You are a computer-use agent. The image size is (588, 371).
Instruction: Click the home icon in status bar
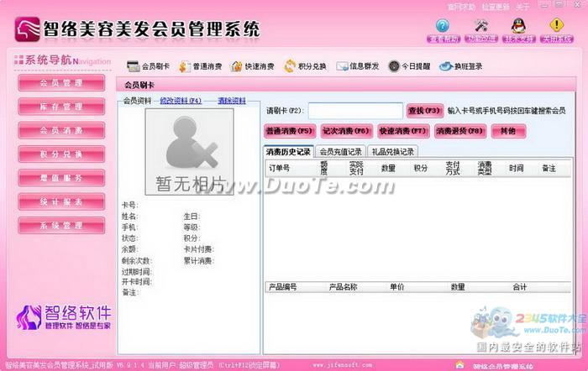(x=459, y=364)
